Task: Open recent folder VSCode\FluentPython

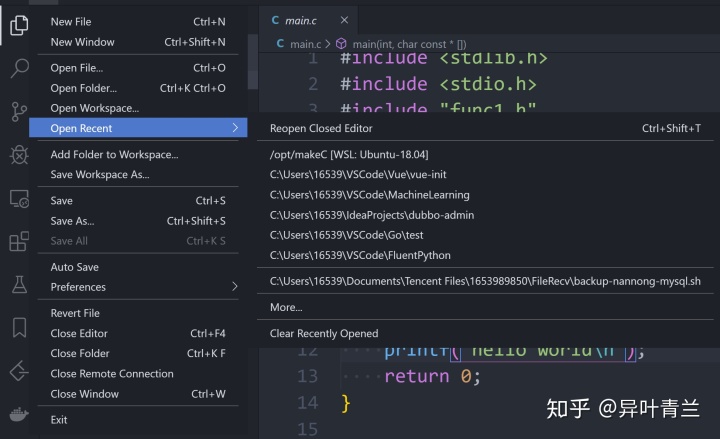Action: click(x=485, y=255)
